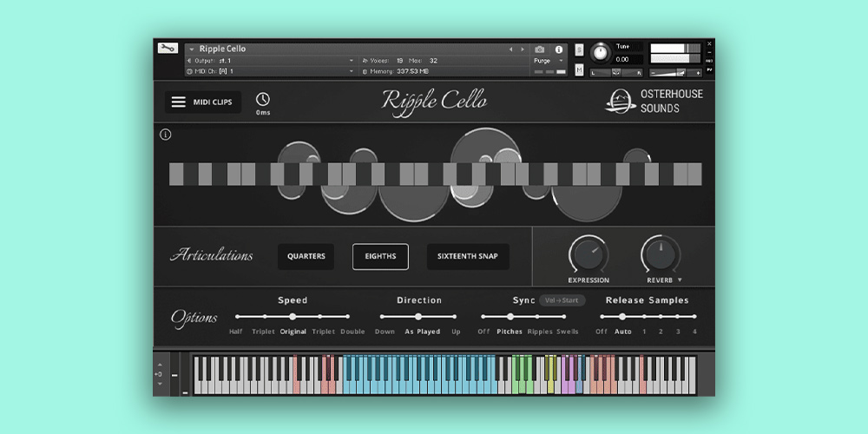Click the clock latency icon
Image resolution: width=868 pixels, height=434 pixels.
262,100
